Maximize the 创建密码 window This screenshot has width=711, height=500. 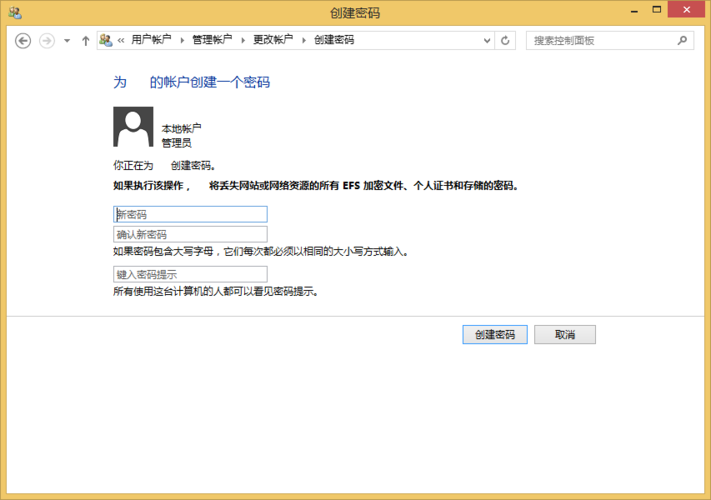tap(657, 10)
